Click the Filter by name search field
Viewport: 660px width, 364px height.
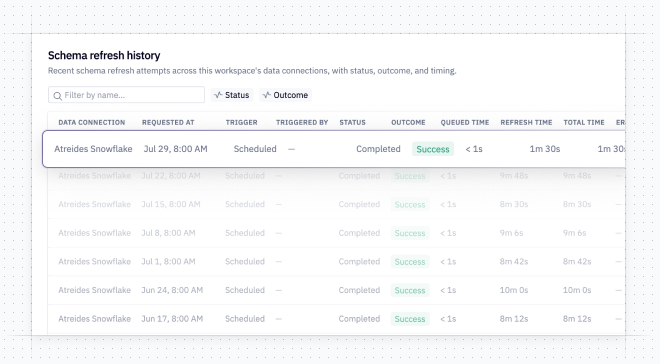tap(126, 95)
